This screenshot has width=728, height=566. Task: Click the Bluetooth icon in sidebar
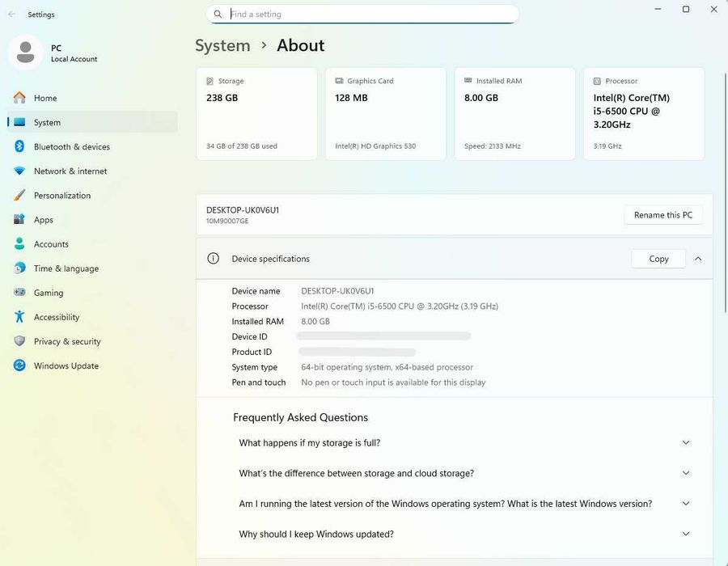pos(19,146)
